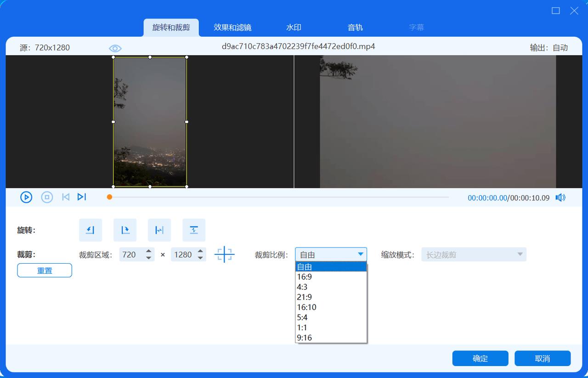588x378 pixels.
Task: Stop the video playback
Action: point(47,197)
